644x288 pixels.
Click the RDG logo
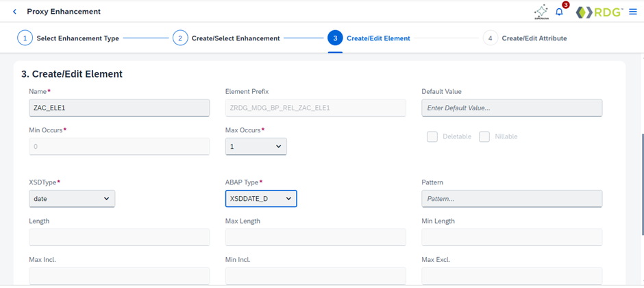pyautogui.click(x=600, y=12)
